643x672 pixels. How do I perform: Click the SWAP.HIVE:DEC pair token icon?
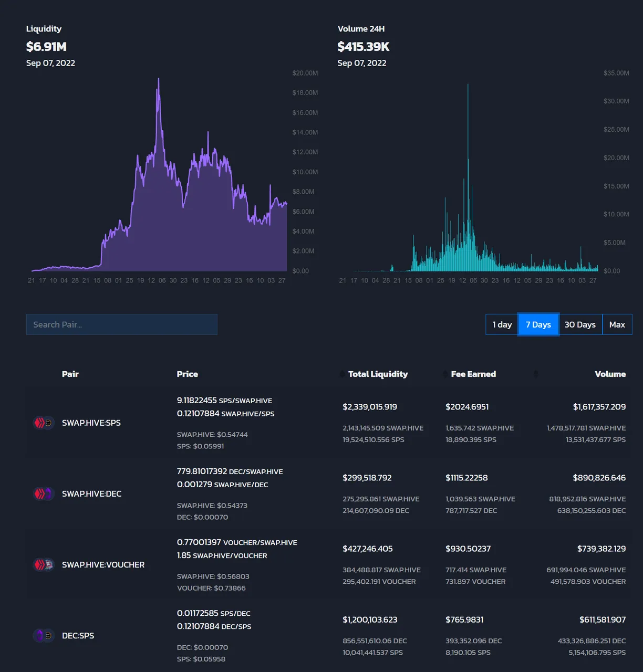44,493
